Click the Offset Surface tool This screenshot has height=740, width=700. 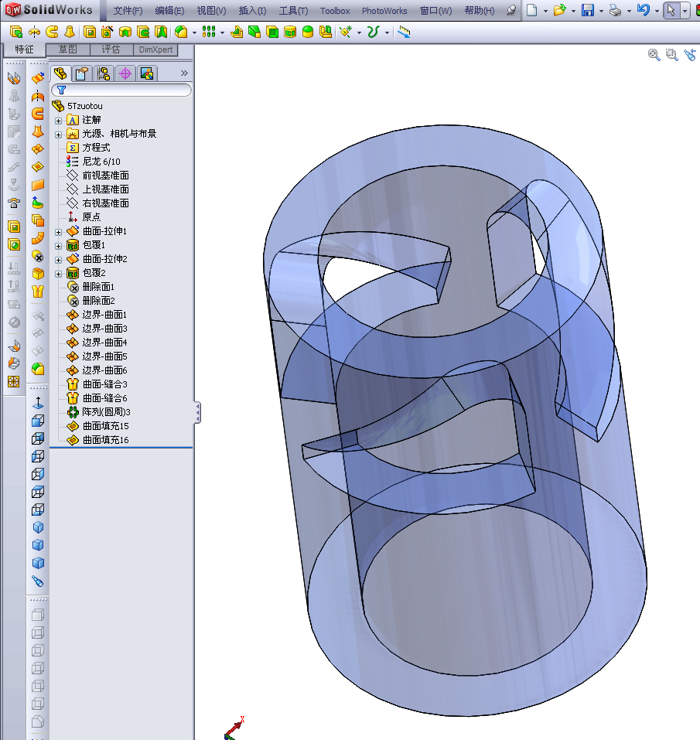(38, 220)
